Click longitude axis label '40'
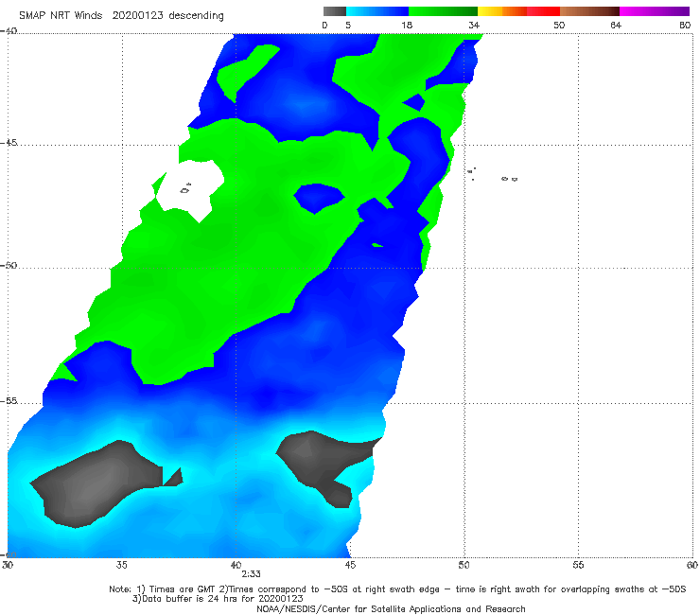This screenshot has width=700, height=615. pyautogui.click(x=236, y=565)
